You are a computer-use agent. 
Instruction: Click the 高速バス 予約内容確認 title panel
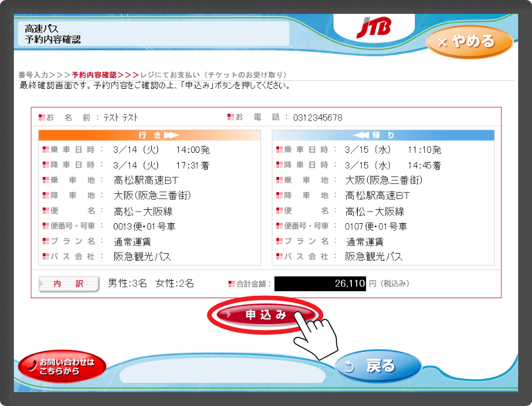[x=153, y=33]
